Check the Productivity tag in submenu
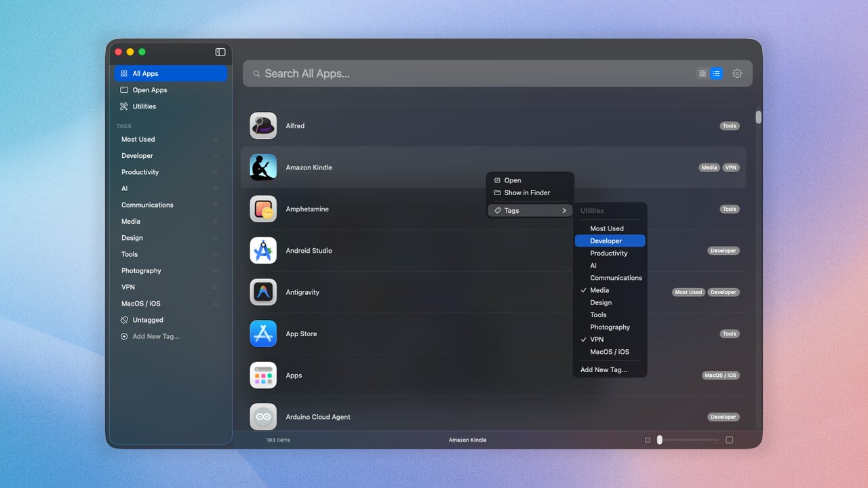Screen dimensions: 868x488 (x=610, y=253)
